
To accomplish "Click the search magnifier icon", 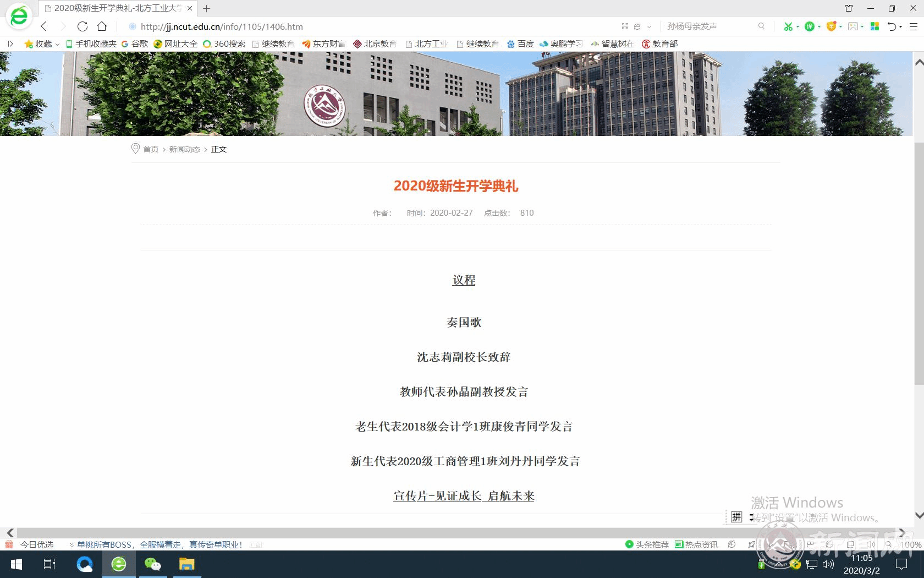I will coord(761,26).
